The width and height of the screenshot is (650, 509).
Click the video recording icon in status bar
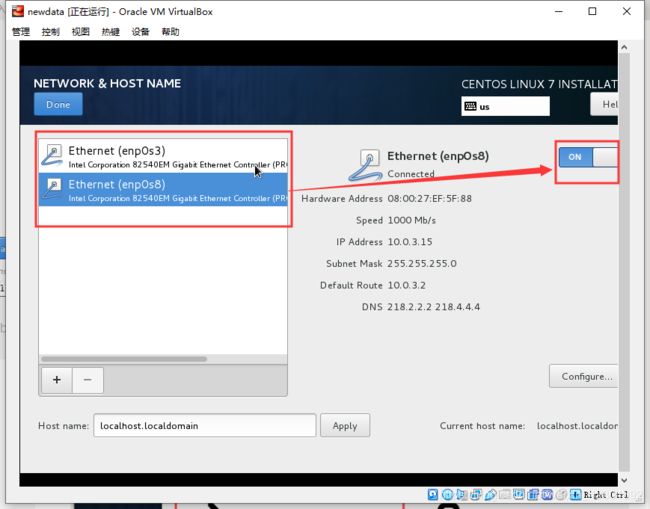533,494
